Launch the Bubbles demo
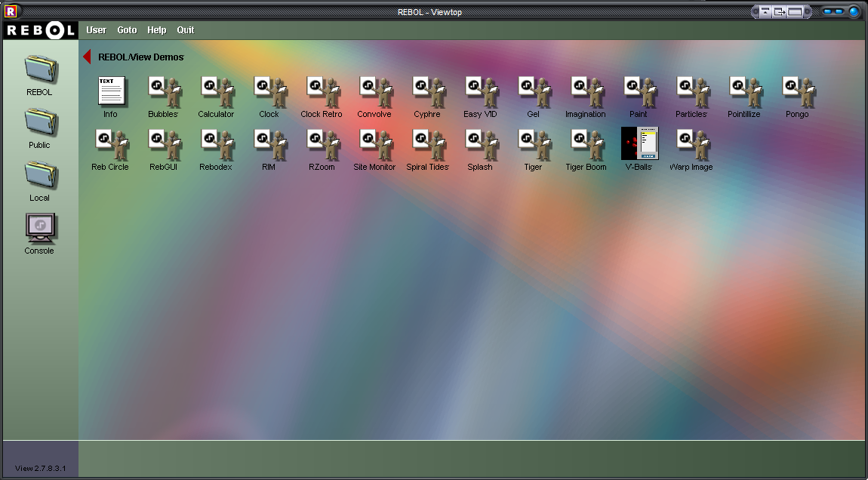The height and width of the screenshot is (480, 868). pyautogui.click(x=165, y=91)
